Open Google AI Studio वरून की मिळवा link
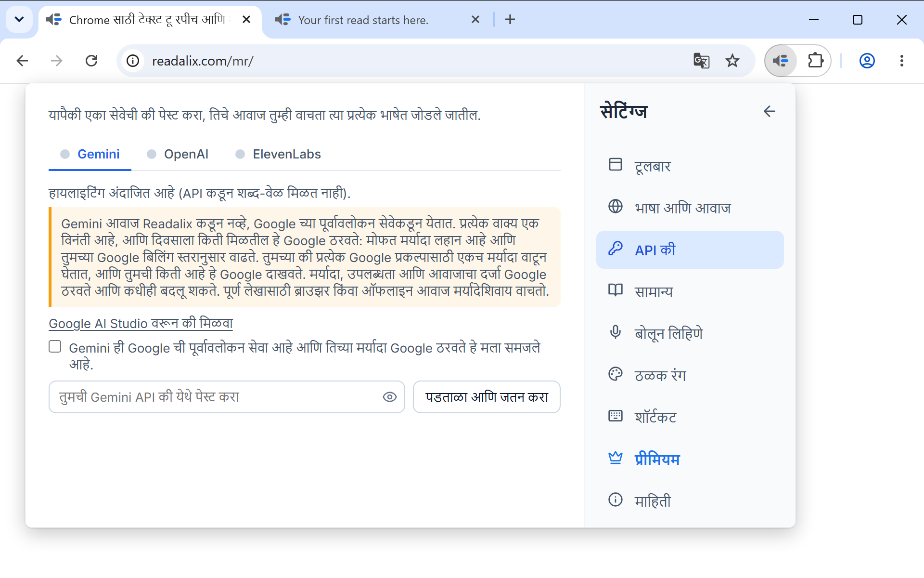Image resolution: width=924 pixels, height=578 pixels. 141,323
